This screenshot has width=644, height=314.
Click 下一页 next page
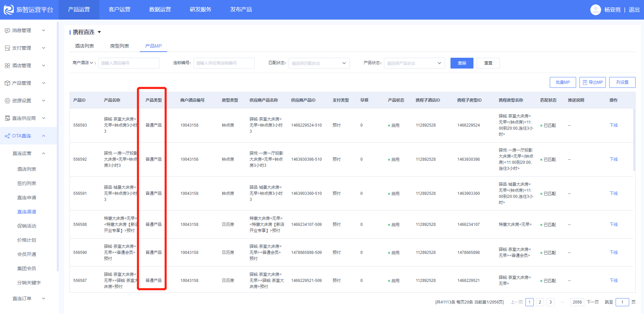[593, 302]
